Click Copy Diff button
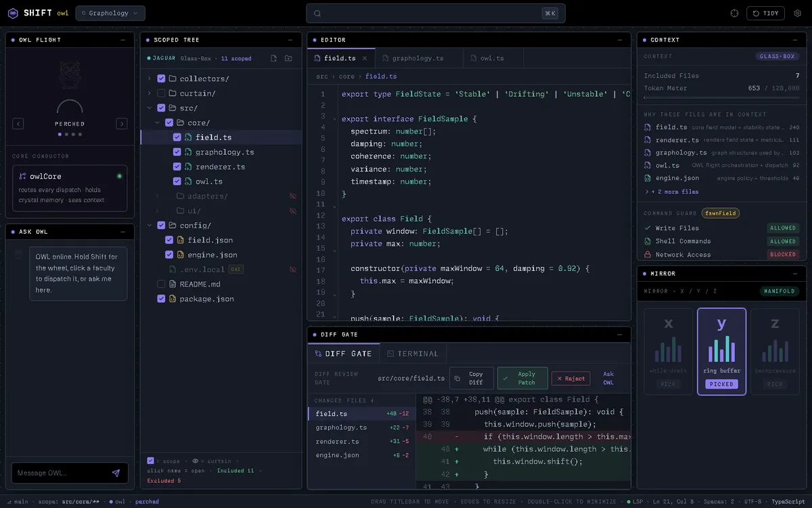 tap(470, 378)
